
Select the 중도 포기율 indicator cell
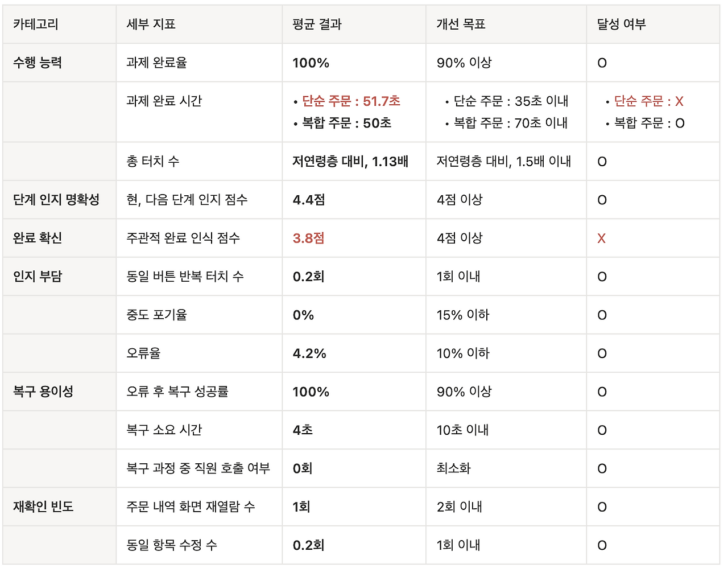coord(199,315)
